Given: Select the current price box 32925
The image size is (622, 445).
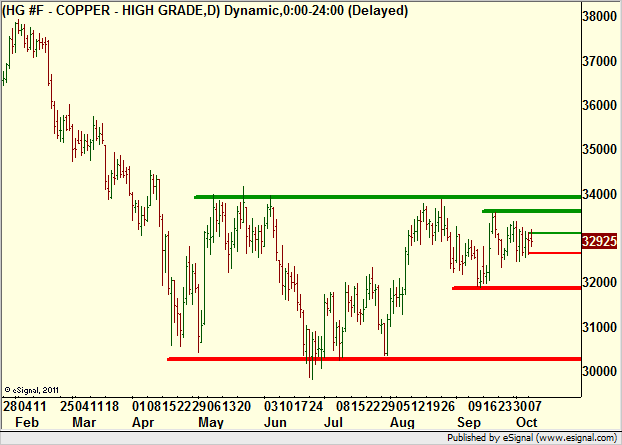Looking at the screenshot, I should 599,241.
